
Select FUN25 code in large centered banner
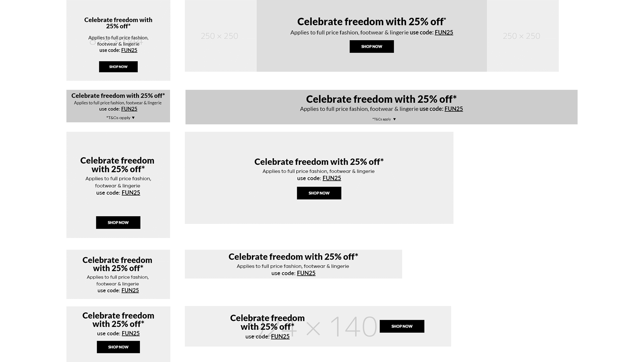[x=332, y=178]
